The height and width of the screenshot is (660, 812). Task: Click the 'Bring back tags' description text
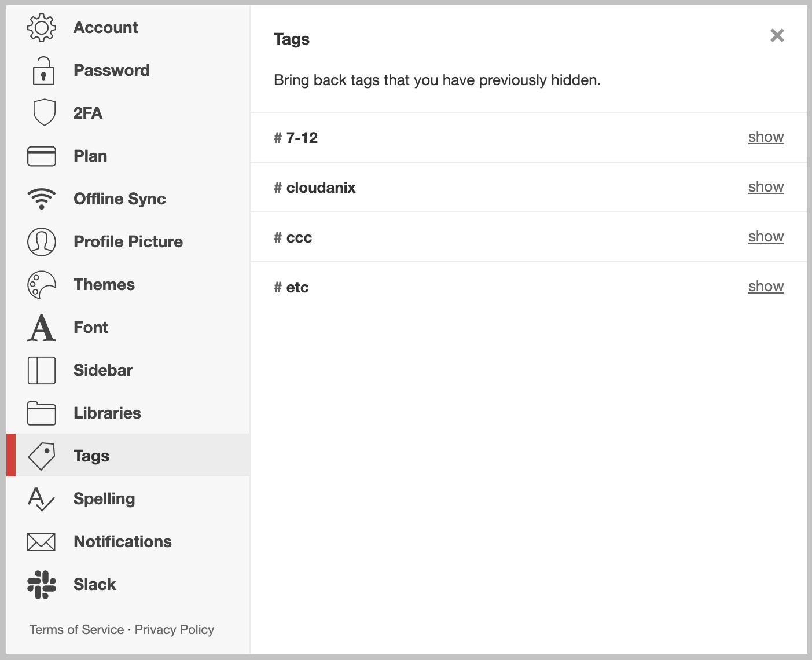438,80
